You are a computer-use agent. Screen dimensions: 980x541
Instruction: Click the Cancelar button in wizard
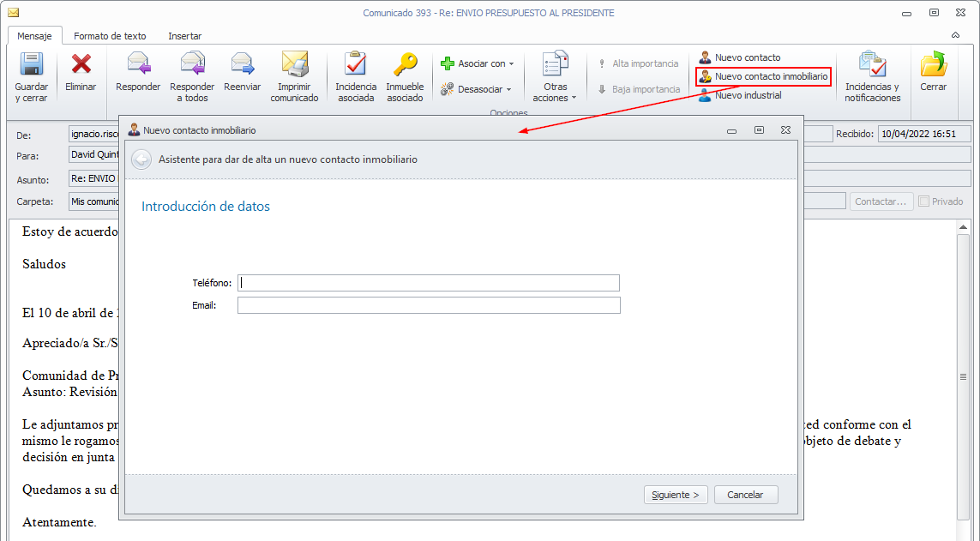click(746, 495)
